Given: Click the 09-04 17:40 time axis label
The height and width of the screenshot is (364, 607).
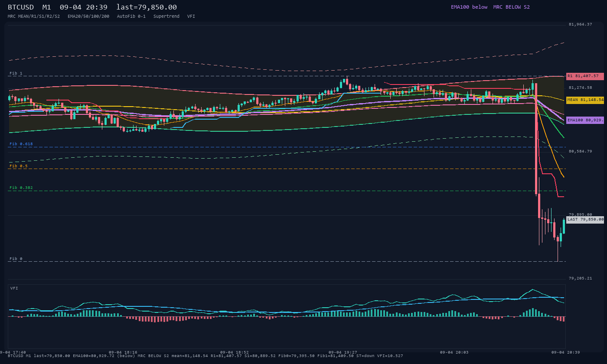Looking at the screenshot, I should click(x=13, y=352).
